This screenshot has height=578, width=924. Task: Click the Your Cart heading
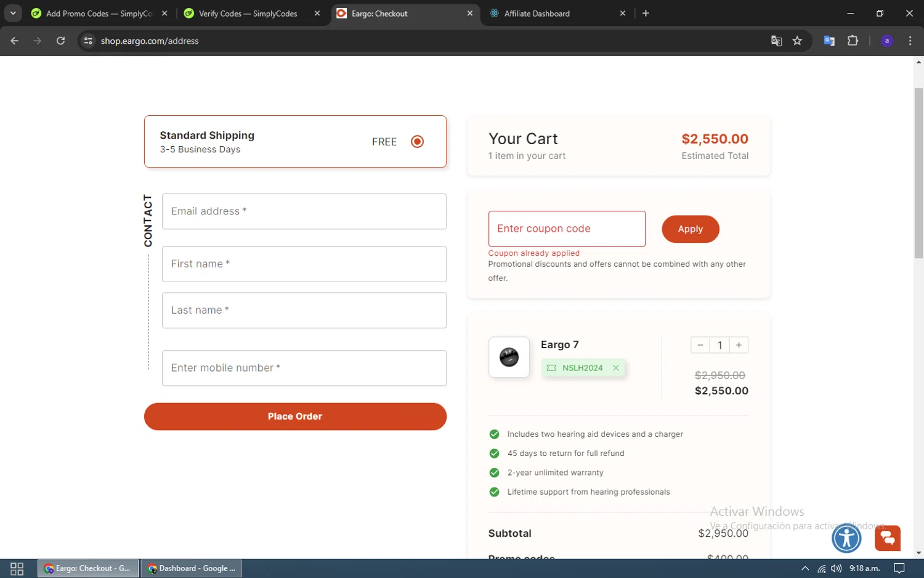(523, 139)
